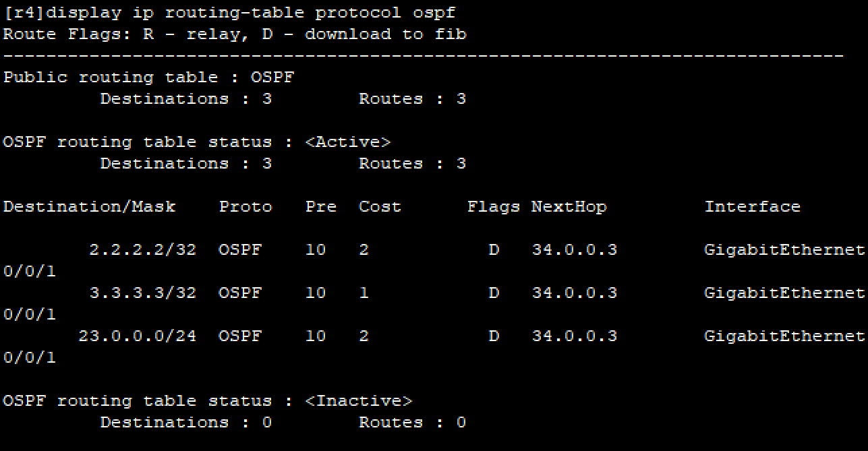Viewport: 868px width, 451px height.
Task: Click the Destination/Mask column header
Action: tap(89, 207)
